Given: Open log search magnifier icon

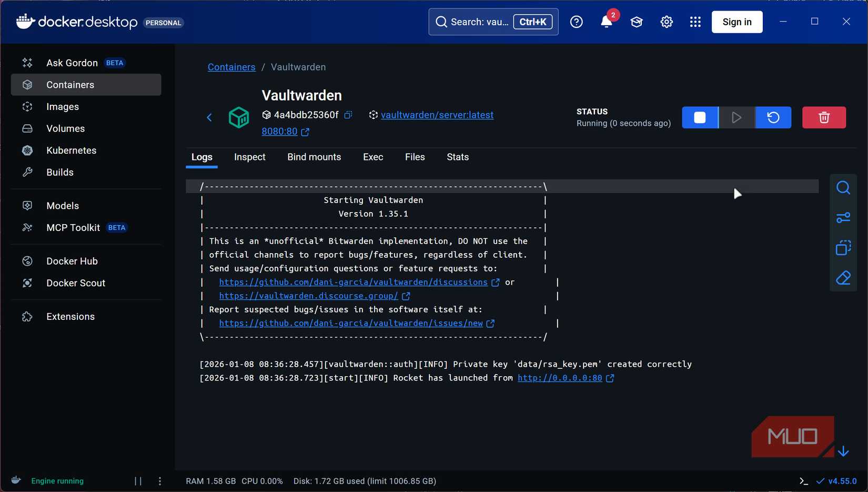Looking at the screenshot, I should [x=843, y=188].
